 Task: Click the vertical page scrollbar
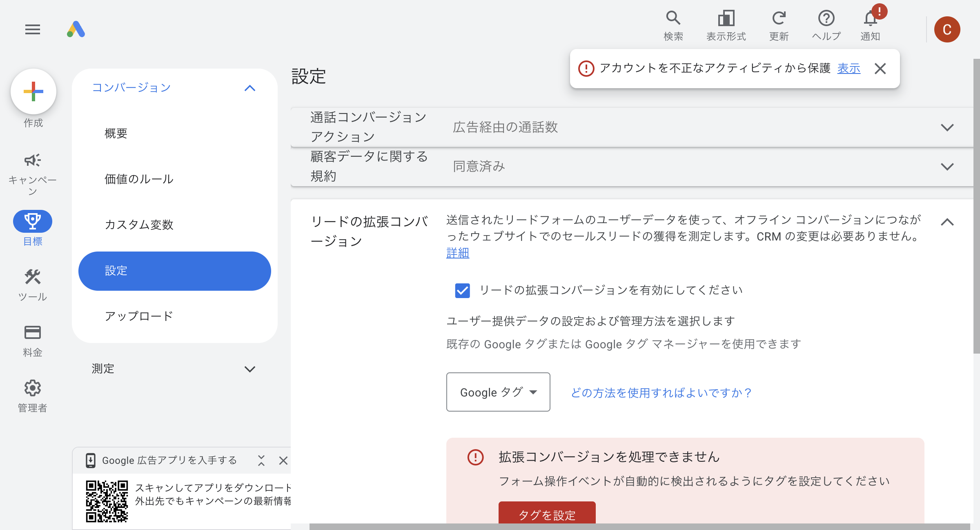976,206
